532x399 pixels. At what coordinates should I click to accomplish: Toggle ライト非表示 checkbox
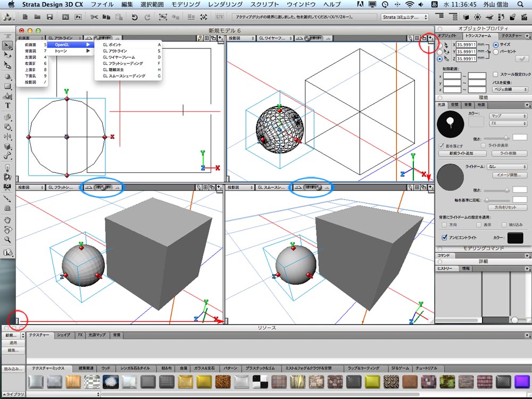(483, 145)
